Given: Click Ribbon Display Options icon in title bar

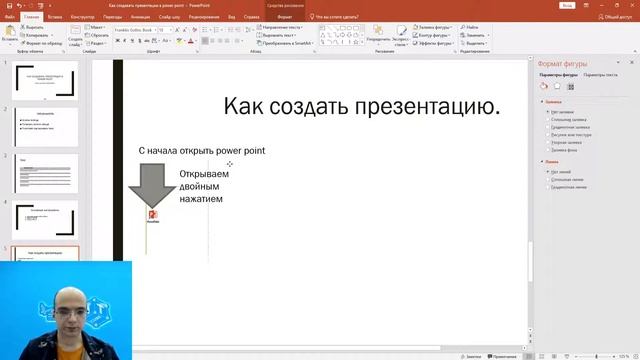Looking at the screenshot, I should click(586, 5).
